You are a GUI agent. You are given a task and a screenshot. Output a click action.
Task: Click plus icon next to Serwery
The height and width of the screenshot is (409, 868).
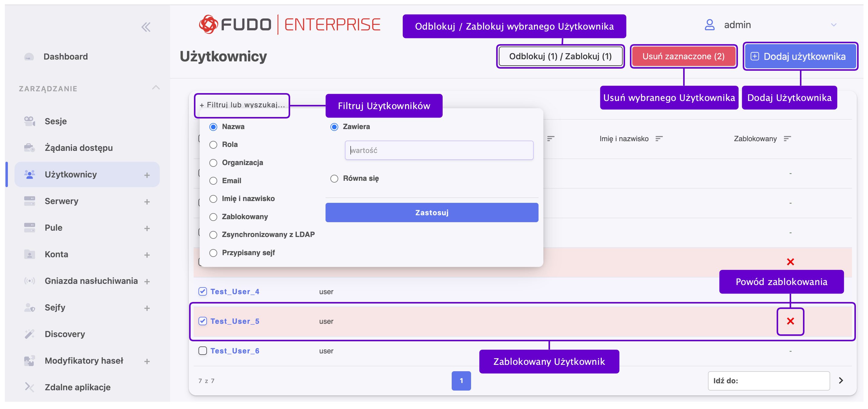pos(147,202)
